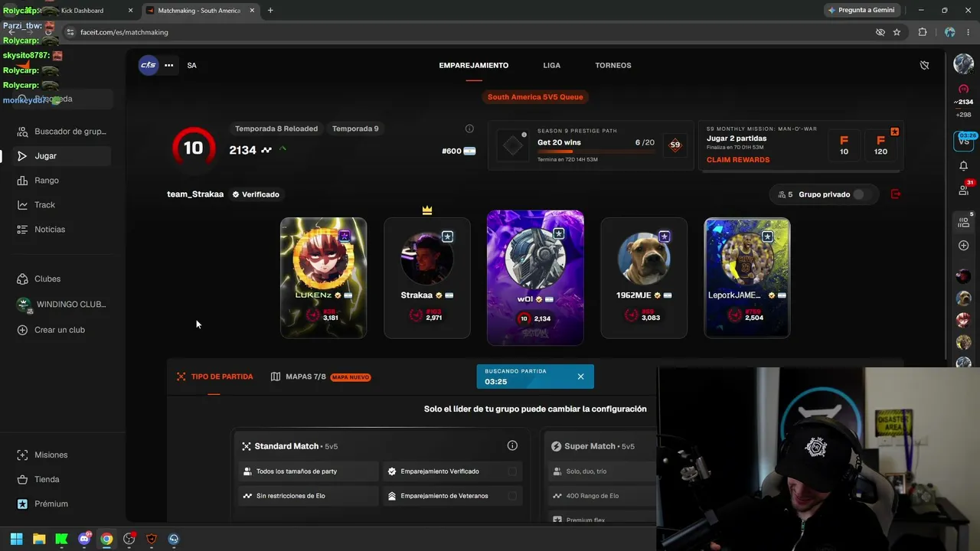Open your profile avatar in right sidebar
Image resolution: width=980 pixels, height=551 pixels.
(x=963, y=64)
